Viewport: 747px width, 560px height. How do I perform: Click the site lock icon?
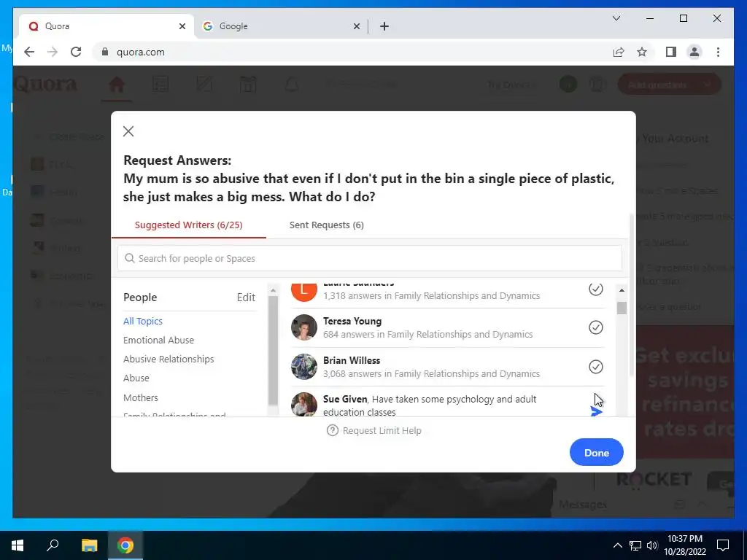(x=105, y=52)
